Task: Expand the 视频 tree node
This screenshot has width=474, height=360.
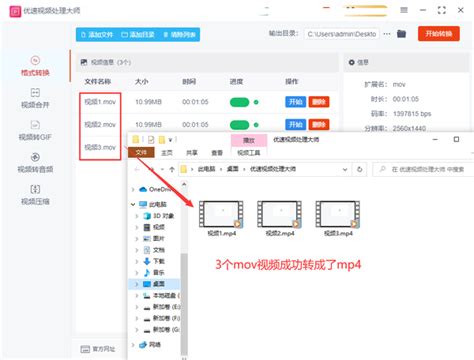Action: [137, 227]
